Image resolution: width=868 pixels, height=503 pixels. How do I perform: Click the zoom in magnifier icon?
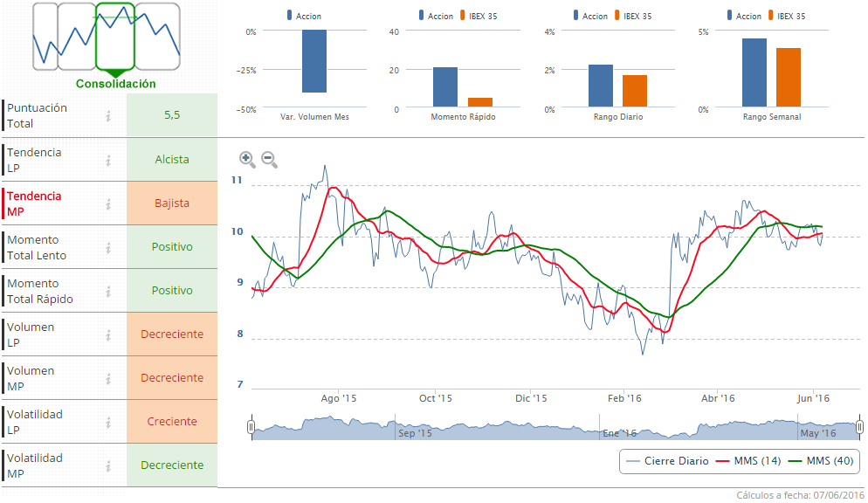tap(247, 159)
